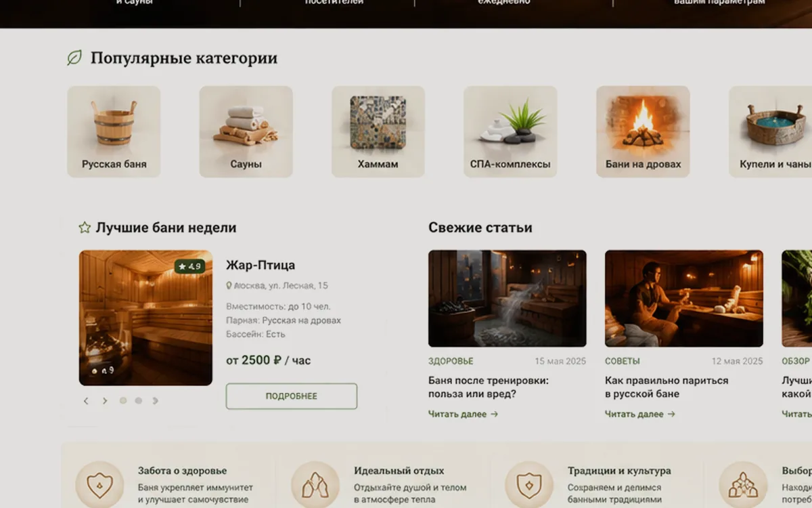
Task: Click the 4.9 rating badge on Жар-Птица photo
Action: (190, 266)
